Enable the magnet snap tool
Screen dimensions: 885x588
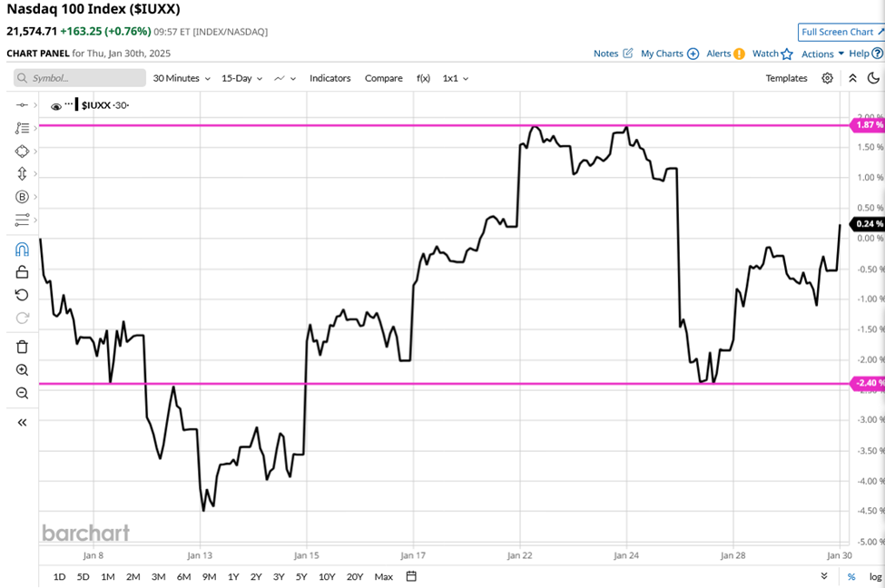(x=22, y=247)
